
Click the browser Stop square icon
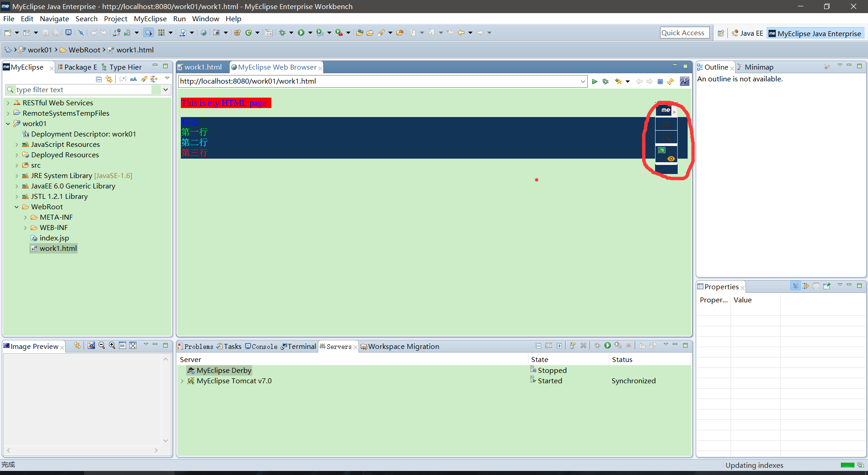click(660, 81)
